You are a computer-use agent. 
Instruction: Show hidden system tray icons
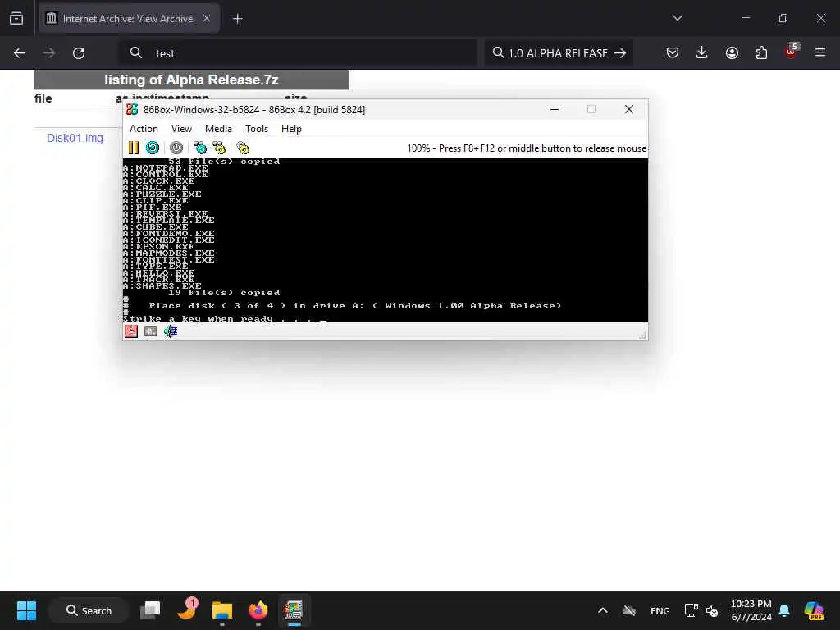click(x=603, y=610)
